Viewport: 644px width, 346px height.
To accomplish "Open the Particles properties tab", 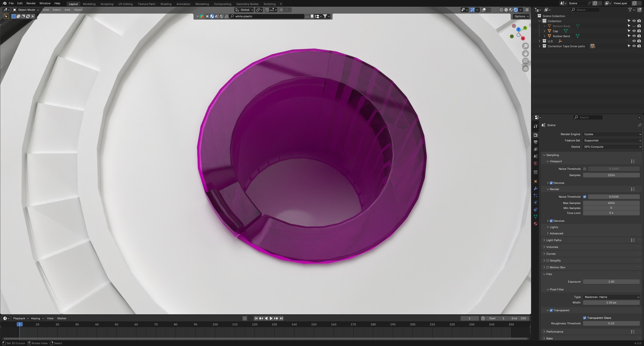I will coord(536,195).
